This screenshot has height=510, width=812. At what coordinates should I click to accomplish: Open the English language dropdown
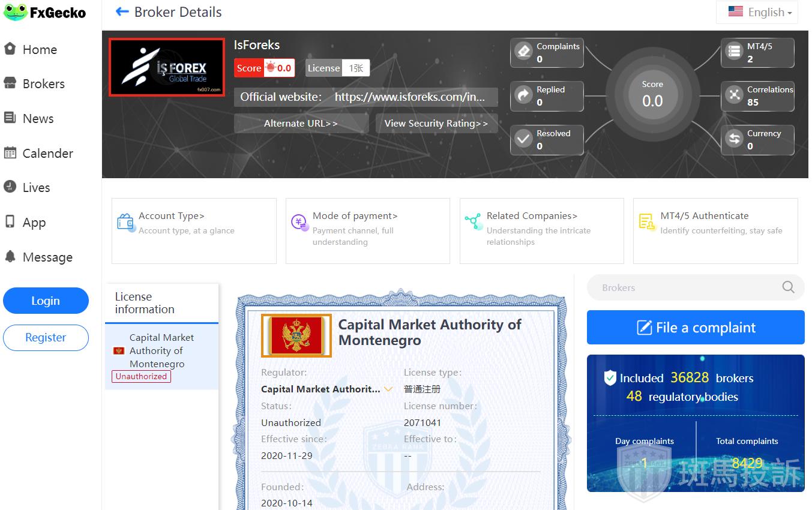757,12
